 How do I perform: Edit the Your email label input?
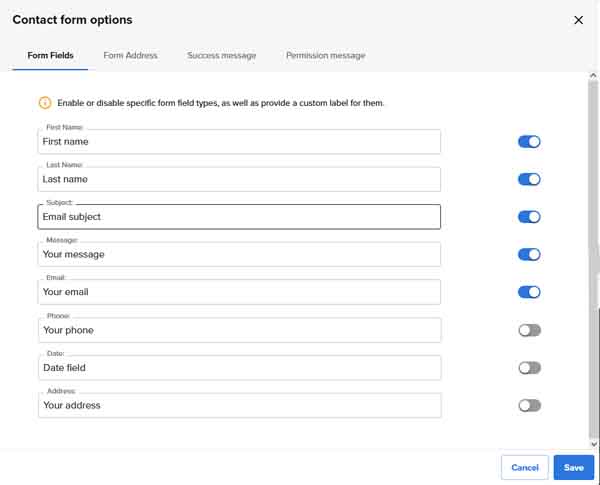point(239,292)
